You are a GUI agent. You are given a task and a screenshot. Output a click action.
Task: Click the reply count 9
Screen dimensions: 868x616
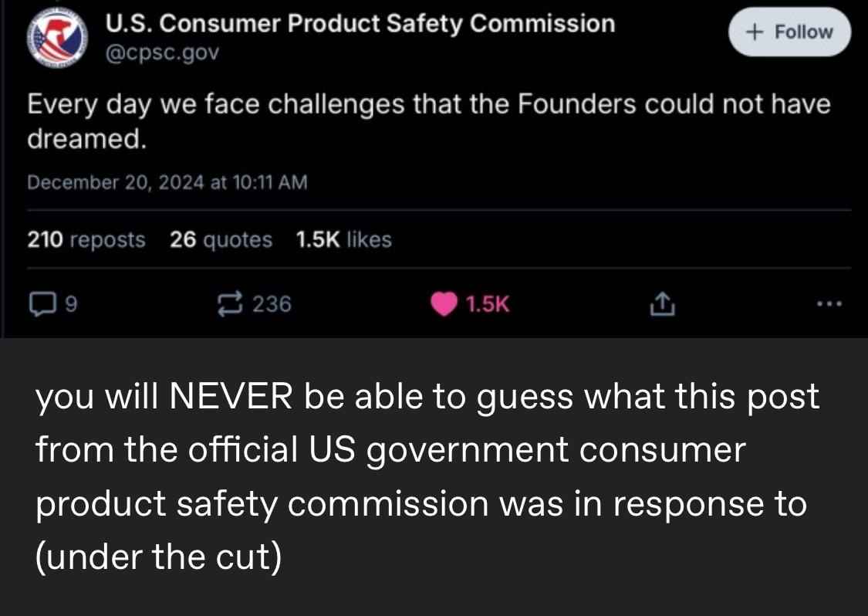[72, 304]
